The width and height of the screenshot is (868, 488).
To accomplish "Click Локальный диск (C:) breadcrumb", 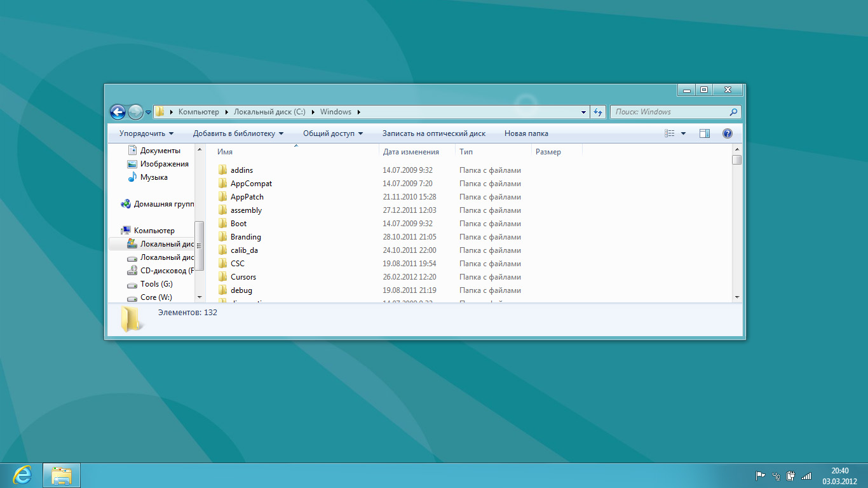I will point(269,112).
